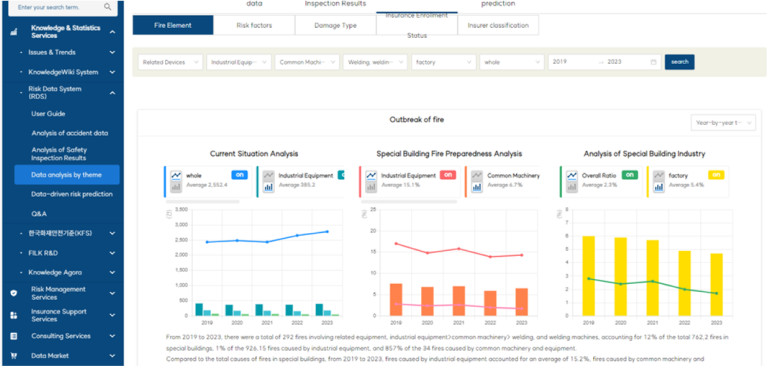
Task: Toggle the red 'on' switch for Industrial Equipment
Action: pos(448,175)
